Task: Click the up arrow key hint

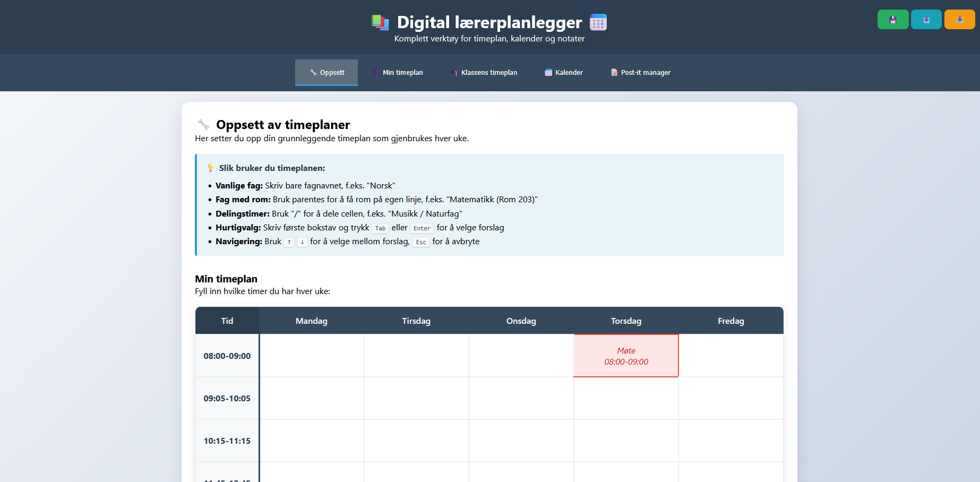Action: [x=289, y=242]
